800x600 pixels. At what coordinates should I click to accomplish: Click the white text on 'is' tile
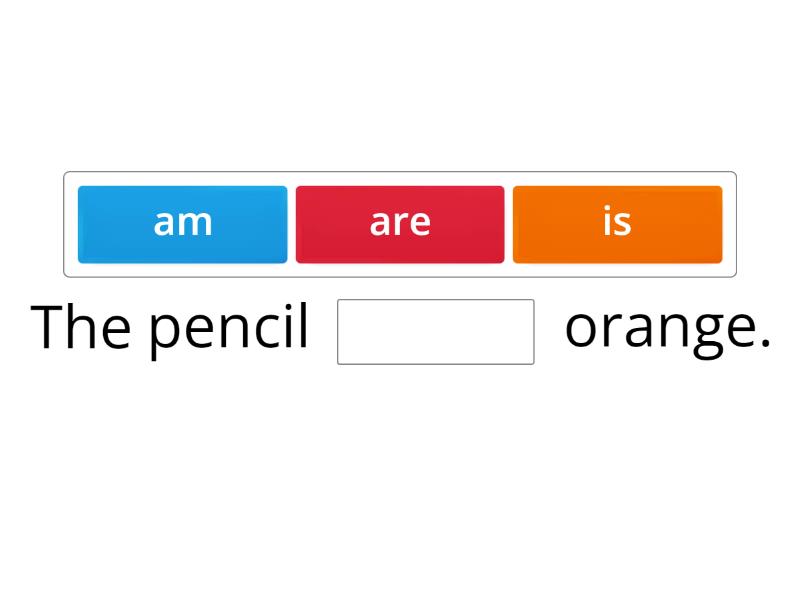click(x=617, y=222)
